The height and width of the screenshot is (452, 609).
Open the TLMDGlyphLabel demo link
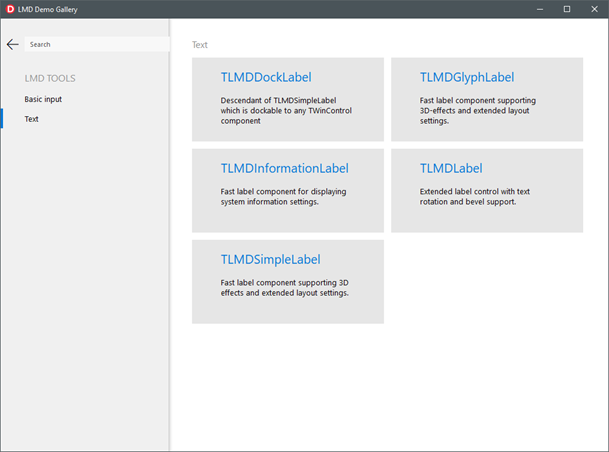point(467,77)
